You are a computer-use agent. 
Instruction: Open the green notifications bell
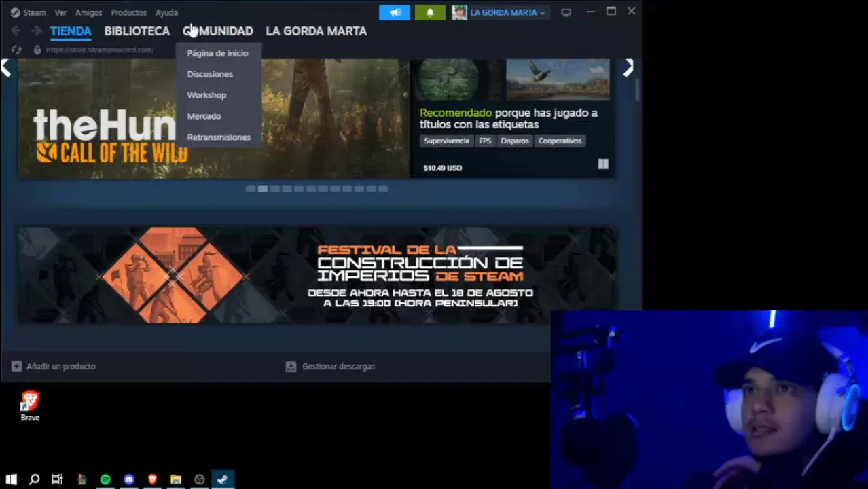click(x=430, y=12)
